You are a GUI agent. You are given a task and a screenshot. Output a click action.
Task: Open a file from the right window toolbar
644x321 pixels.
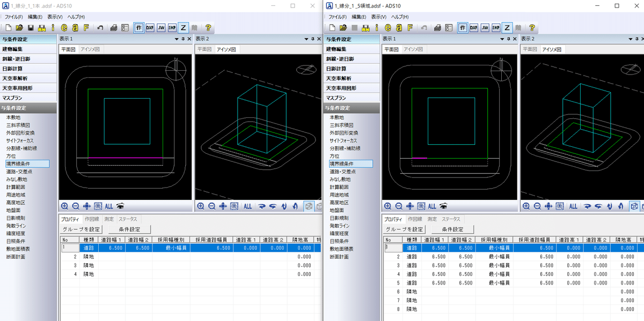pos(343,27)
